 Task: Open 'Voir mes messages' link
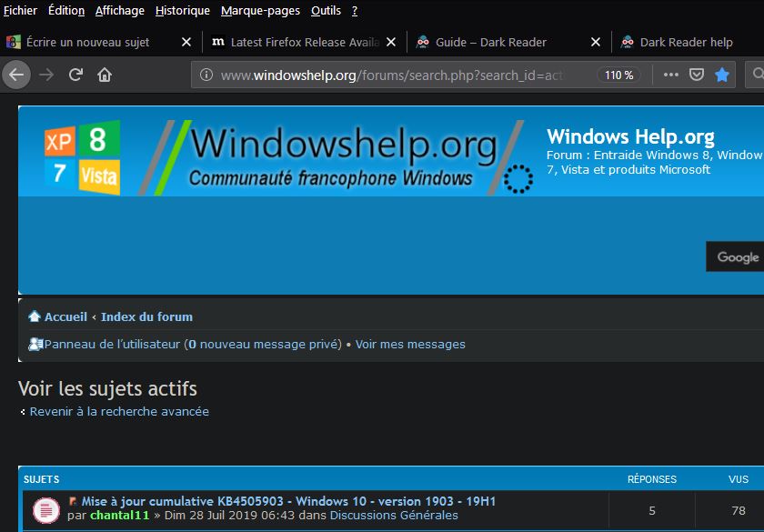[410, 345]
